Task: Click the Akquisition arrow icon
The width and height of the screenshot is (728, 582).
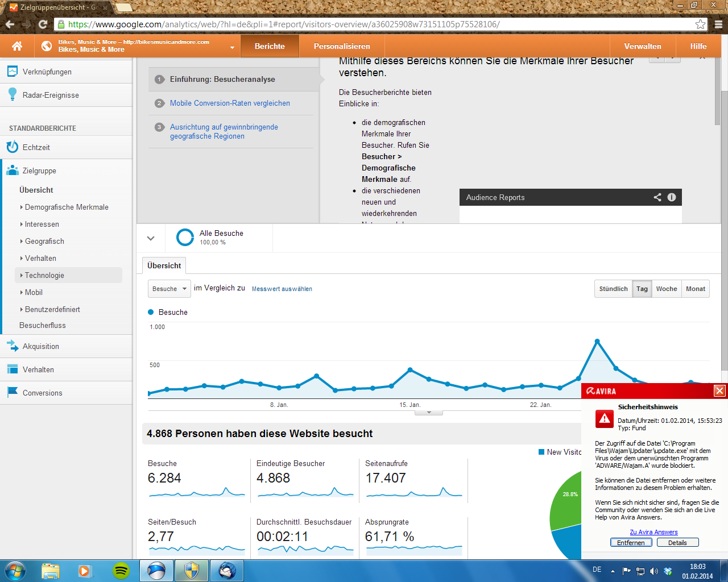Action: (12, 346)
